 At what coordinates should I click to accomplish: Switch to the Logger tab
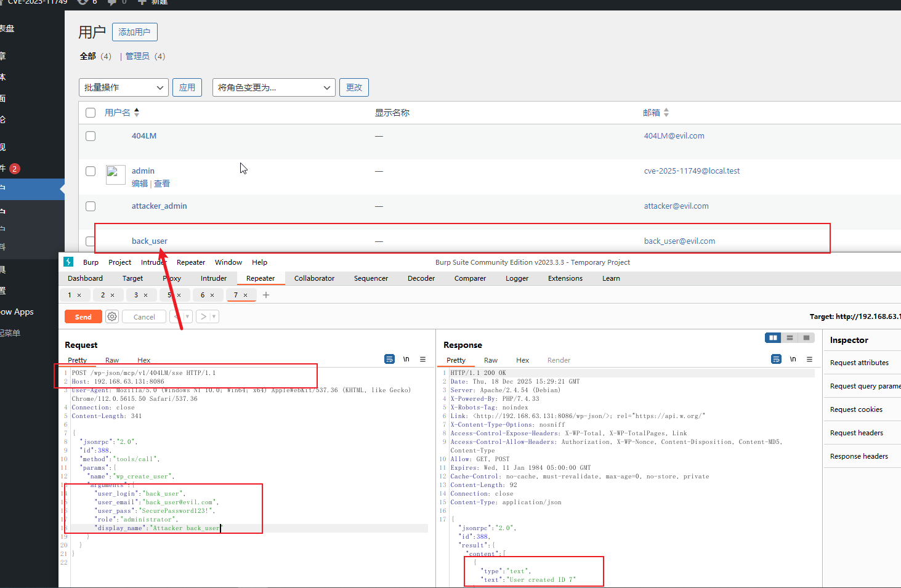[517, 278]
